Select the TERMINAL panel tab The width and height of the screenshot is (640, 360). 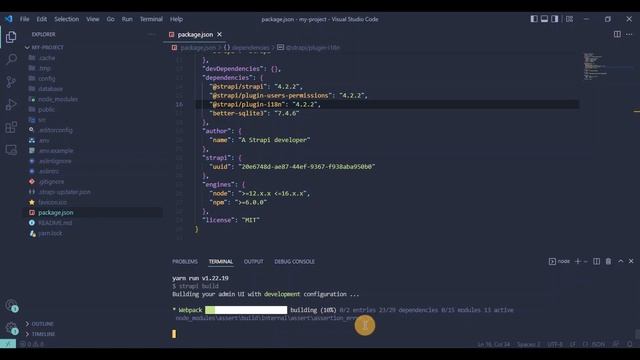(221, 262)
